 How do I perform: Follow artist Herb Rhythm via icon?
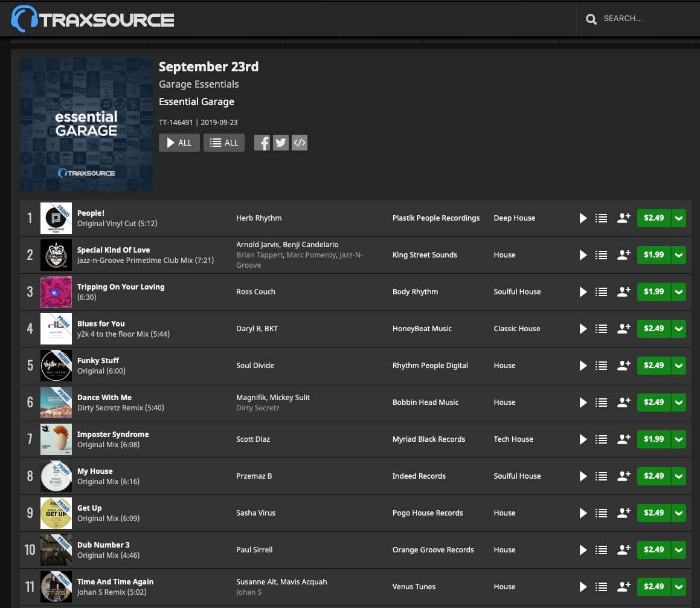(624, 218)
